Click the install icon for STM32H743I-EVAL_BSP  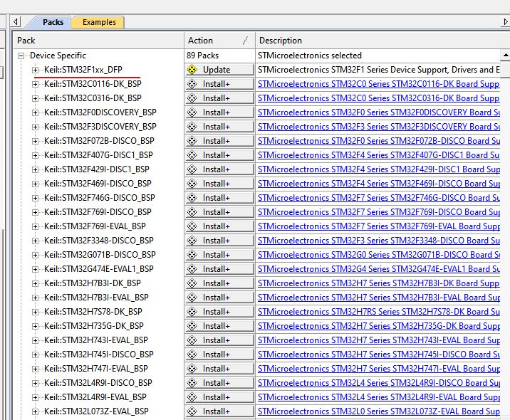tap(192, 340)
